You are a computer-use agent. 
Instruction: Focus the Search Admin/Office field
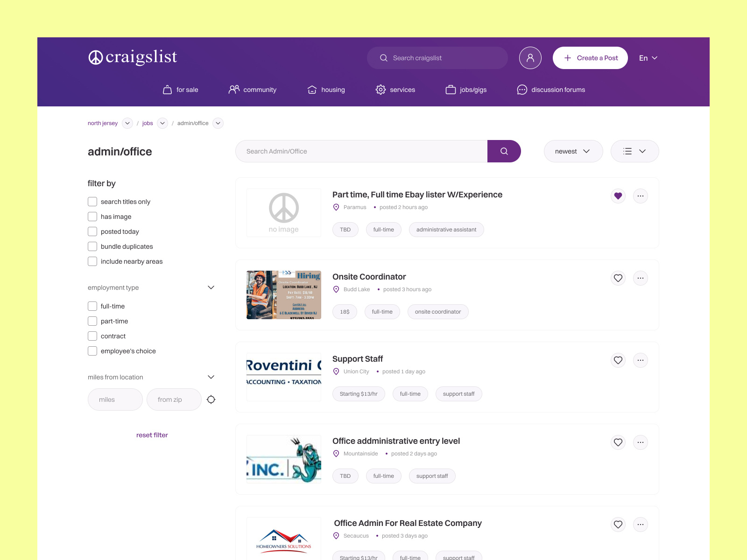361,151
